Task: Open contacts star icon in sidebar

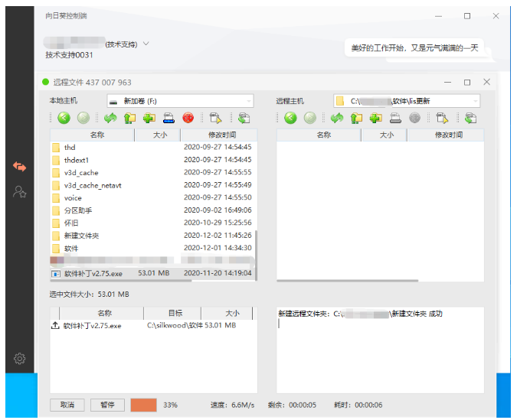Action: pos(19,192)
